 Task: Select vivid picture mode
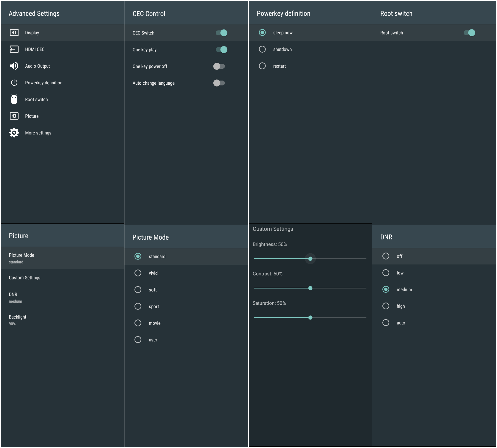coord(138,273)
